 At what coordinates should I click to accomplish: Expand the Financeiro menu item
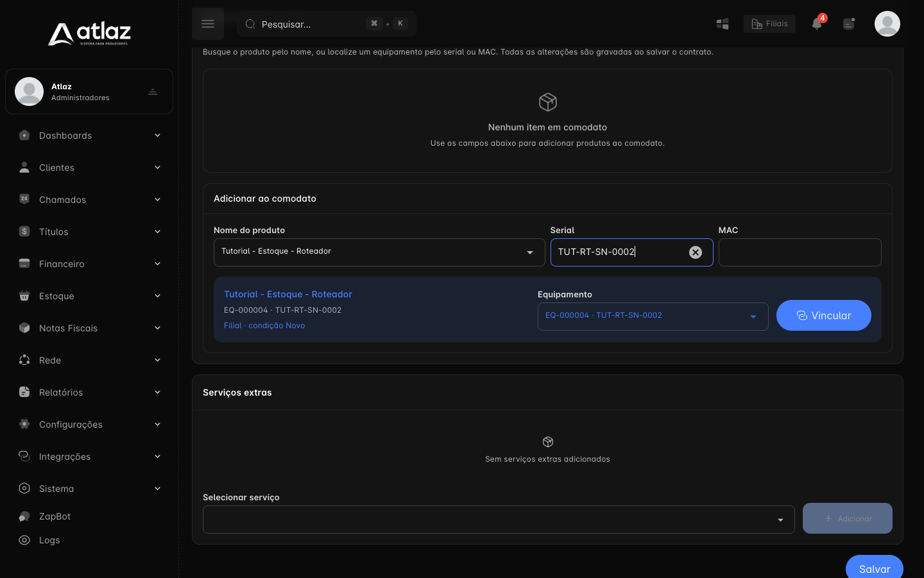[x=89, y=264]
